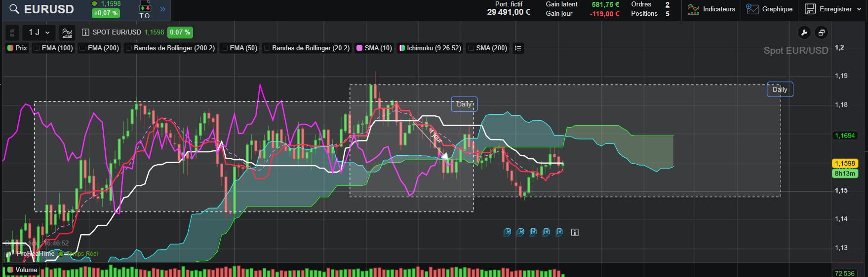Click the SPOT EUR/USD info icon
868x277 pixels.
click(x=85, y=33)
